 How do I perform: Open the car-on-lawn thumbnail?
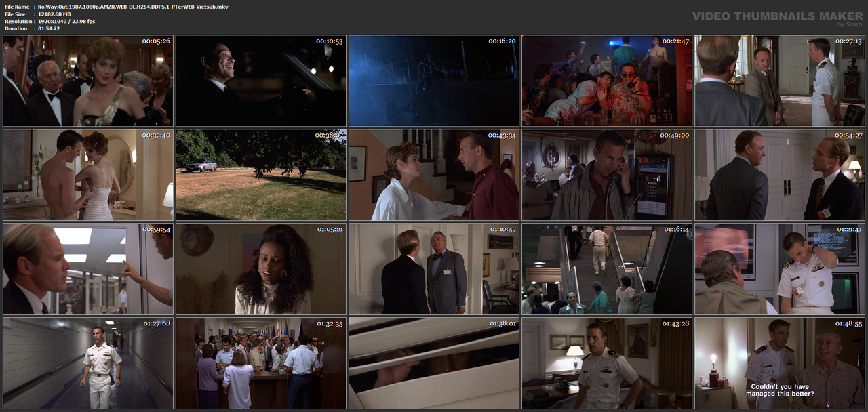tap(261, 175)
